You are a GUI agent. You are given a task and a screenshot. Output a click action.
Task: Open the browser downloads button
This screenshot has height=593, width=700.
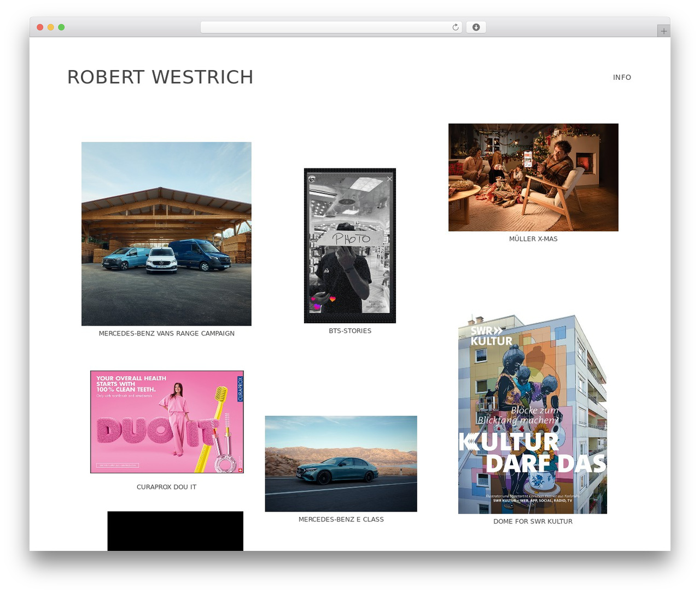[476, 27]
